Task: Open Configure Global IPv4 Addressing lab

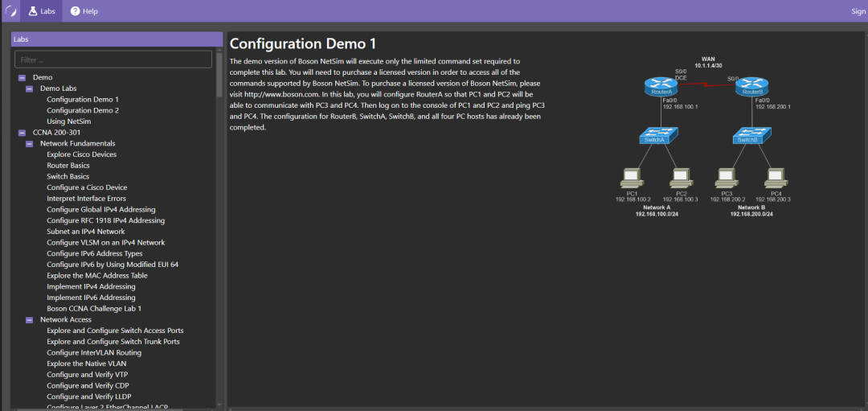Action: click(x=100, y=209)
